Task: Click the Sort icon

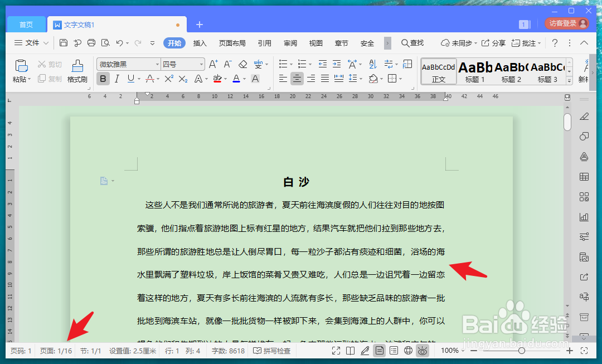Action: click(x=373, y=64)
